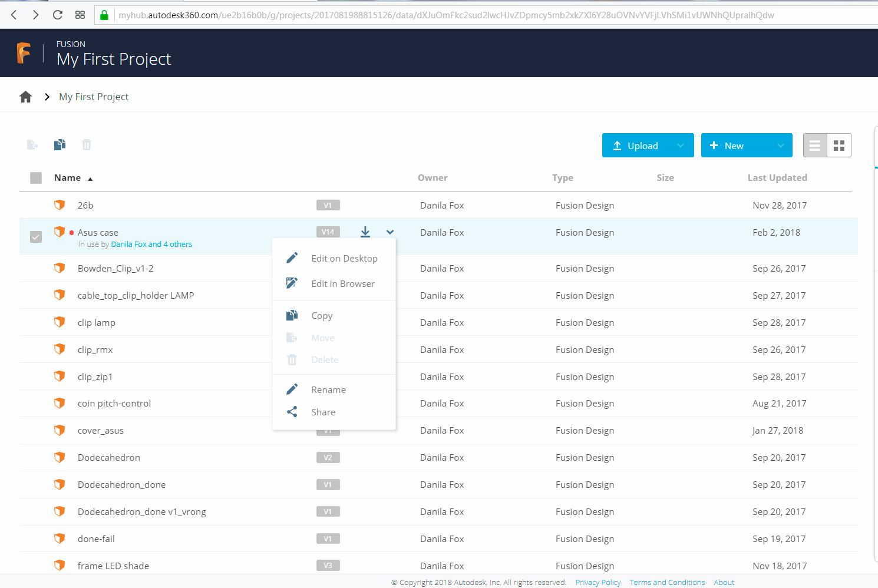Screen dimensions: 878x588
Task: Open the cable_top_clip_holder LAMP file
Action: (136, 295)
